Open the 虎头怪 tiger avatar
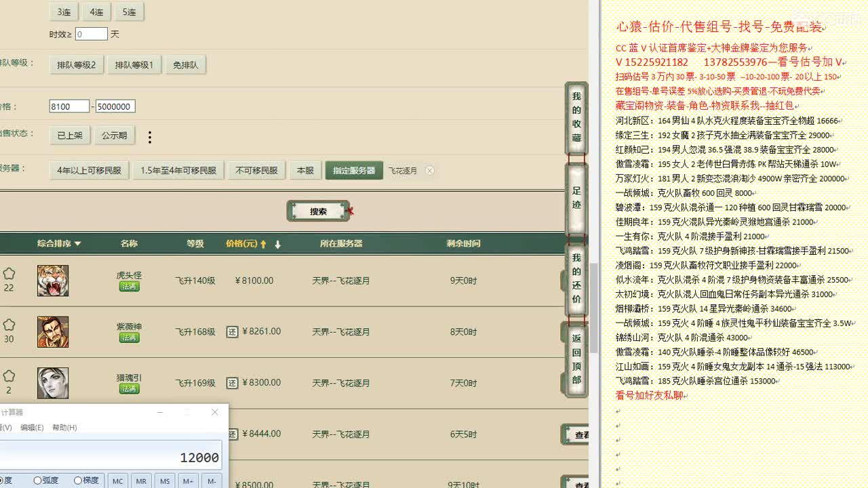The height and width of the screenshot is (488, 868). (53, 281)
